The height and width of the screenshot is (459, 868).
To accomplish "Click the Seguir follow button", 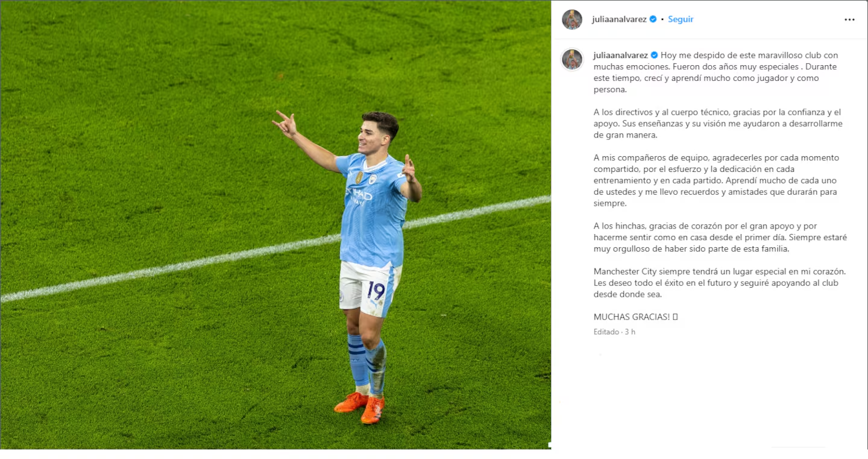I will click(x=681, y=19).
